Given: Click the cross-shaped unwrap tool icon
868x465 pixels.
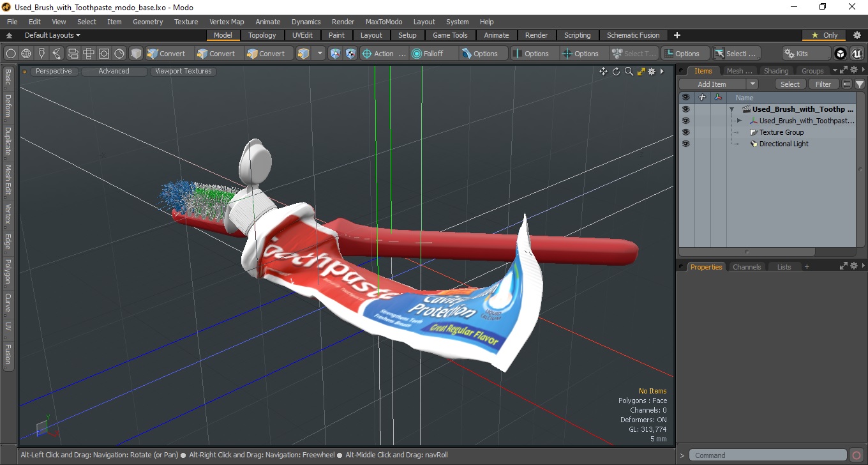Looking at the screenshot, I should (x=88, y=54).
